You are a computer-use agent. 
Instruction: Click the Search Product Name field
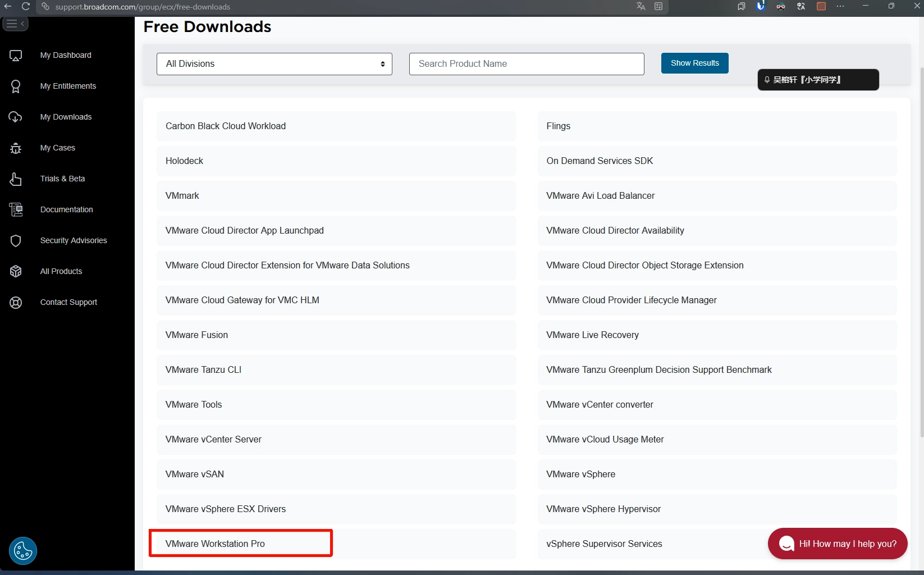coord(526,64)
